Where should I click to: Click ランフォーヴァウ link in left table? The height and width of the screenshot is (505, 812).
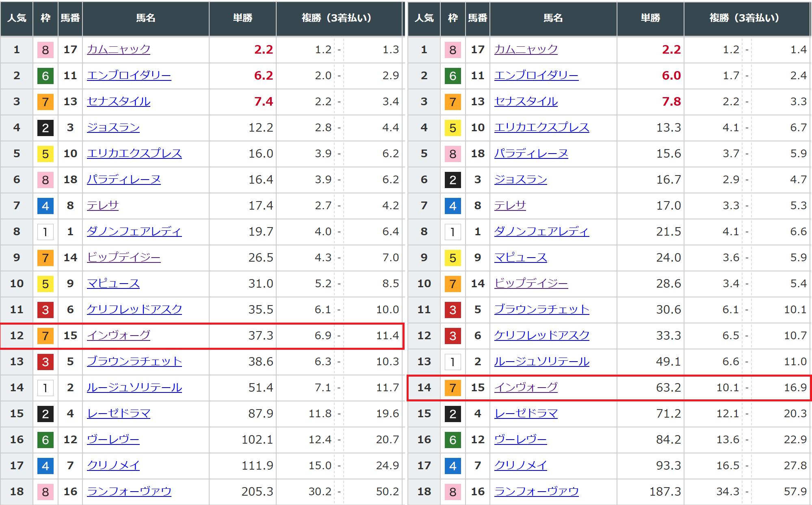click(x=129, y=492)
